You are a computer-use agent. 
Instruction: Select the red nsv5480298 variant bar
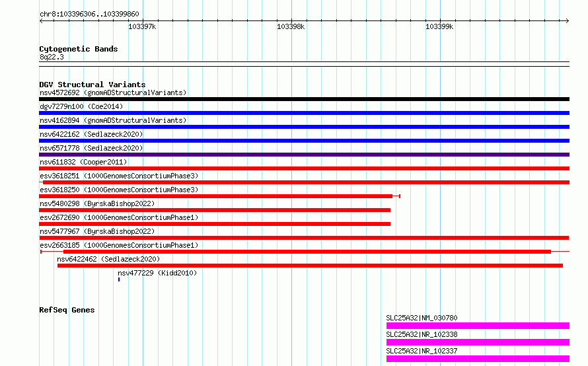[x=215, y=210]
